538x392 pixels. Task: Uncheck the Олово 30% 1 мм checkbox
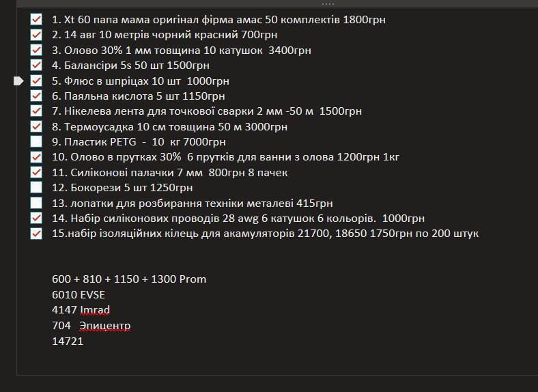[x=36, y=50]
